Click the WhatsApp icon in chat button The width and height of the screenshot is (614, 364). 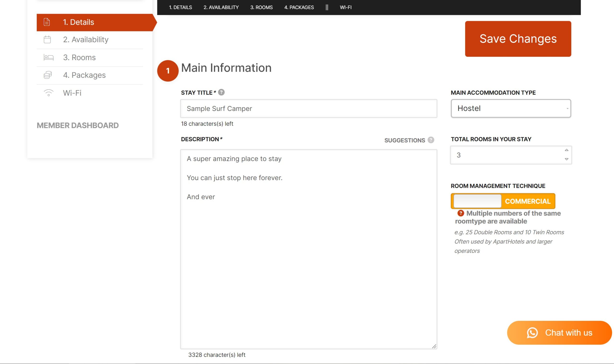pyautogui.click(x=532, y=333)
